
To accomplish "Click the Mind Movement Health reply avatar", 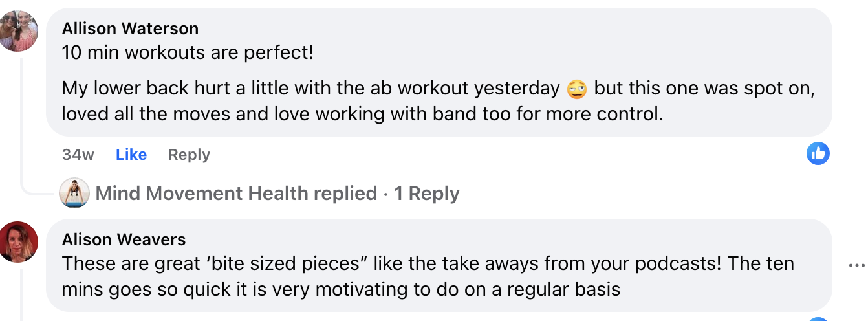I will pos(74,193).
